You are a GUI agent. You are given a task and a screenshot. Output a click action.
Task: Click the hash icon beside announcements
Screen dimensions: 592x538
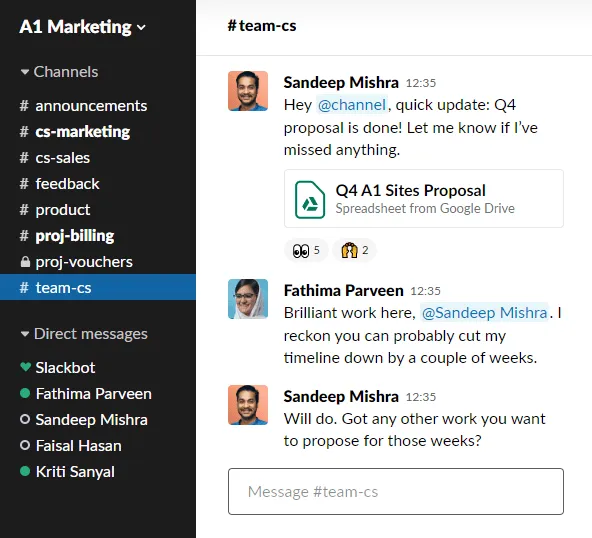pyautogui.click(x=24, y=106)
